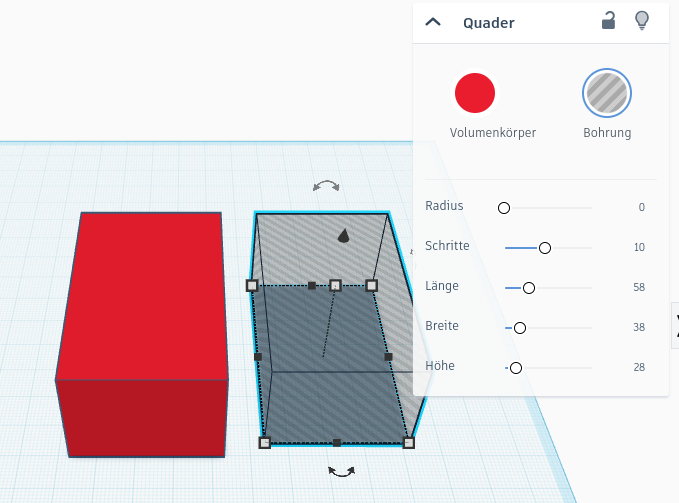Screen dimensions: 679x503
Task: Click the top-left white corner handle
Action: [x=252, y=285]
